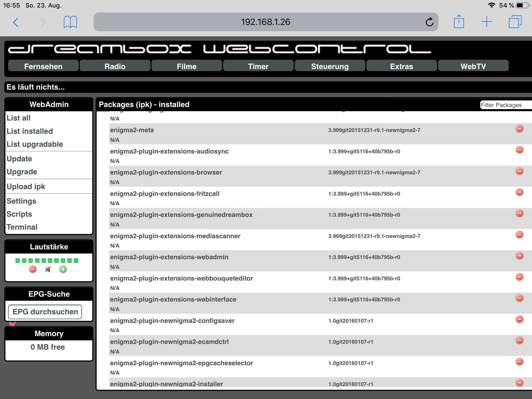
Task: Switch to the Extras tab
Action: (401, 66)
